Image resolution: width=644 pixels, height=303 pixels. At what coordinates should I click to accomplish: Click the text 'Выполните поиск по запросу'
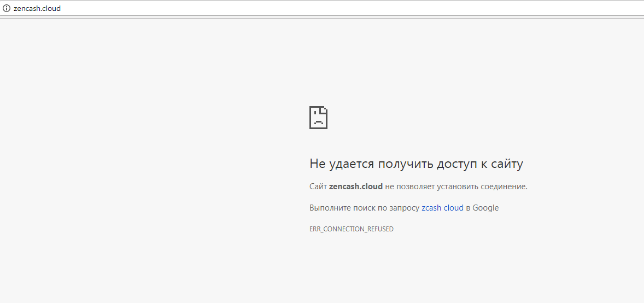tap(364, 208)
